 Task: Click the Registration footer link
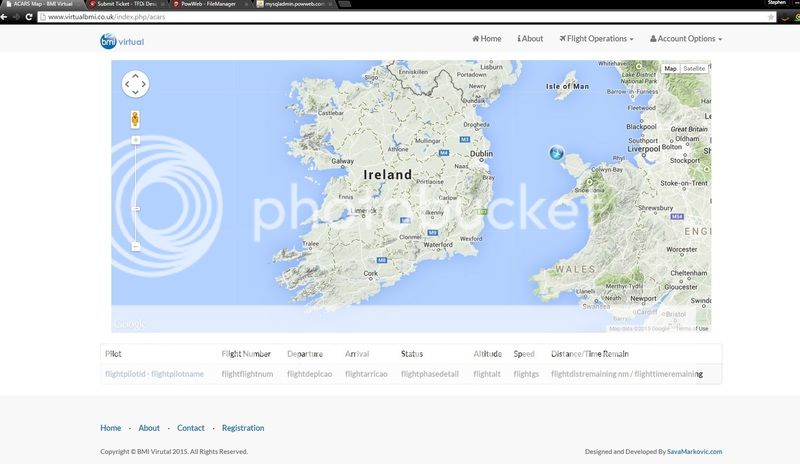click(243, 428)
